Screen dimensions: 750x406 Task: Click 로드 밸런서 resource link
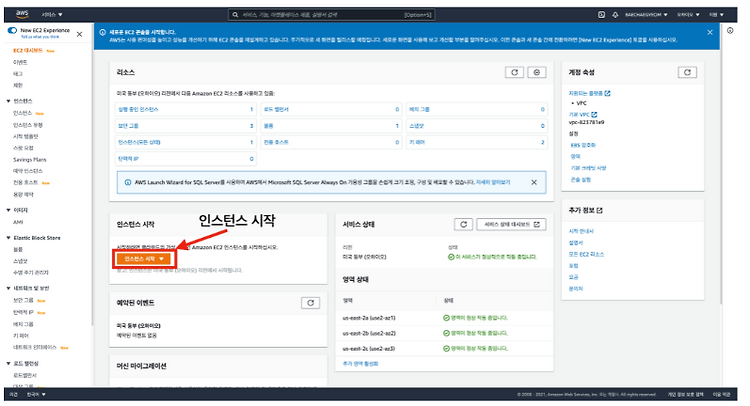click(x=276, y=110)
